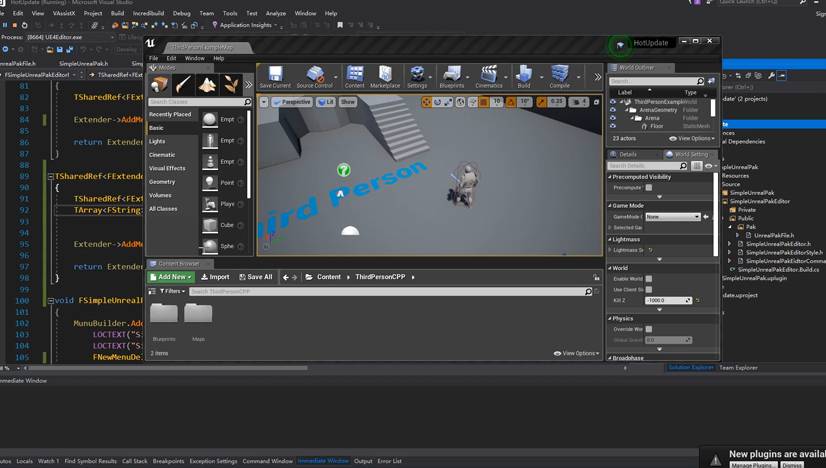This screenshot has height=468, width=826.
Task: Select Foliage mode leaf icon
Action: pos(231,84)
